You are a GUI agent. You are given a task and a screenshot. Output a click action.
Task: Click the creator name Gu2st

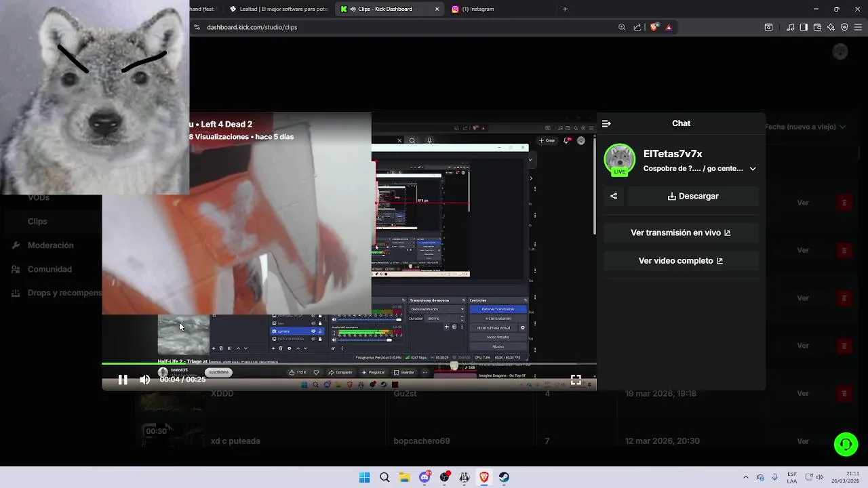(x=405, y=394)
